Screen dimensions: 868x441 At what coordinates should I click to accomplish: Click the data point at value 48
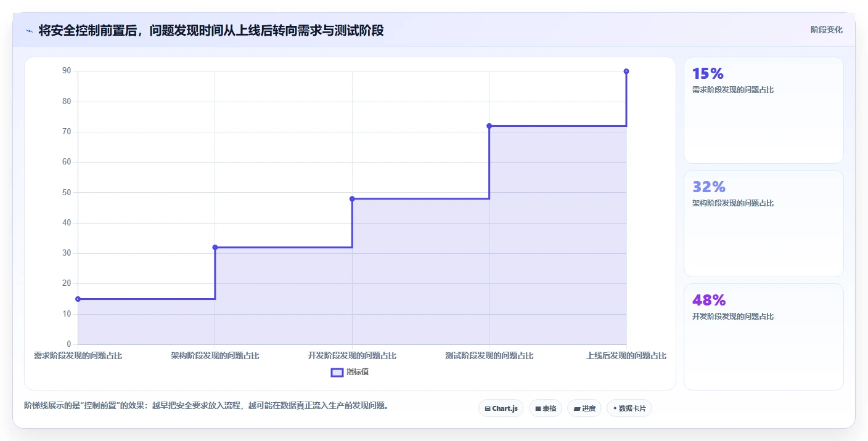[352, 199]
